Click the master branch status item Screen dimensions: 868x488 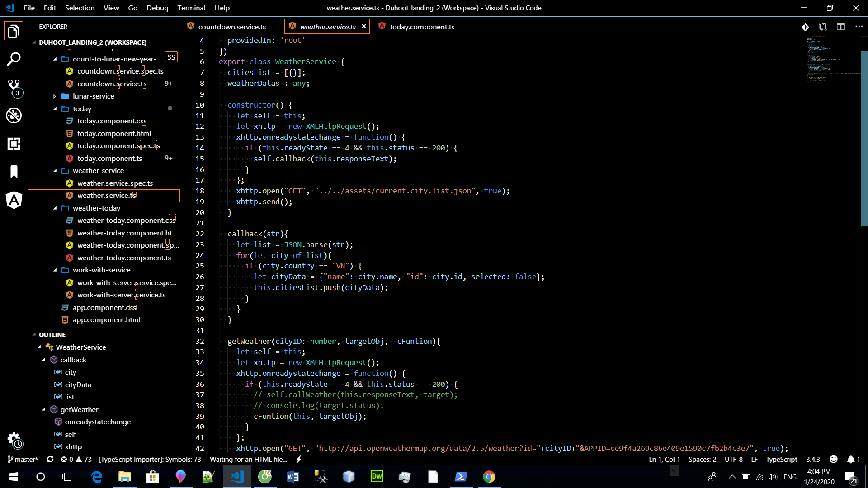click(23, 460)
